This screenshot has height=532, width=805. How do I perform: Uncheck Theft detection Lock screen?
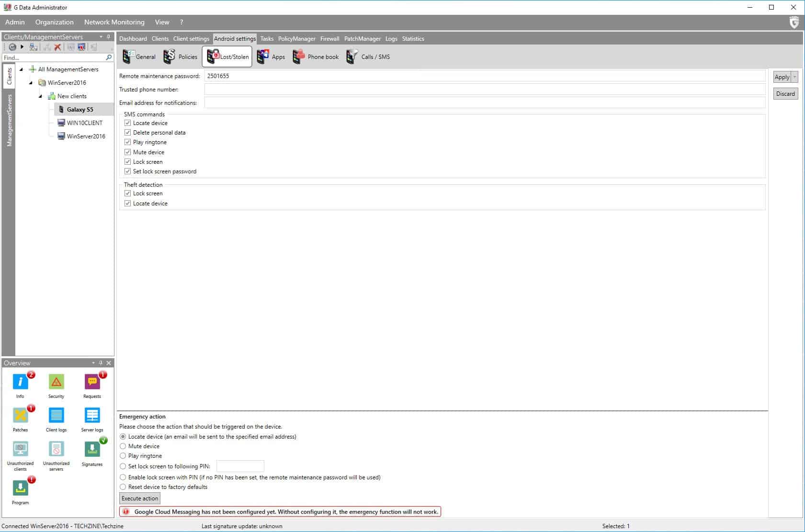click(x=128, y=193)
